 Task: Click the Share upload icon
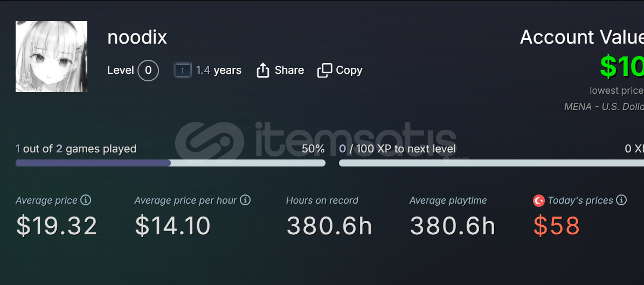(x=263, y=70)
